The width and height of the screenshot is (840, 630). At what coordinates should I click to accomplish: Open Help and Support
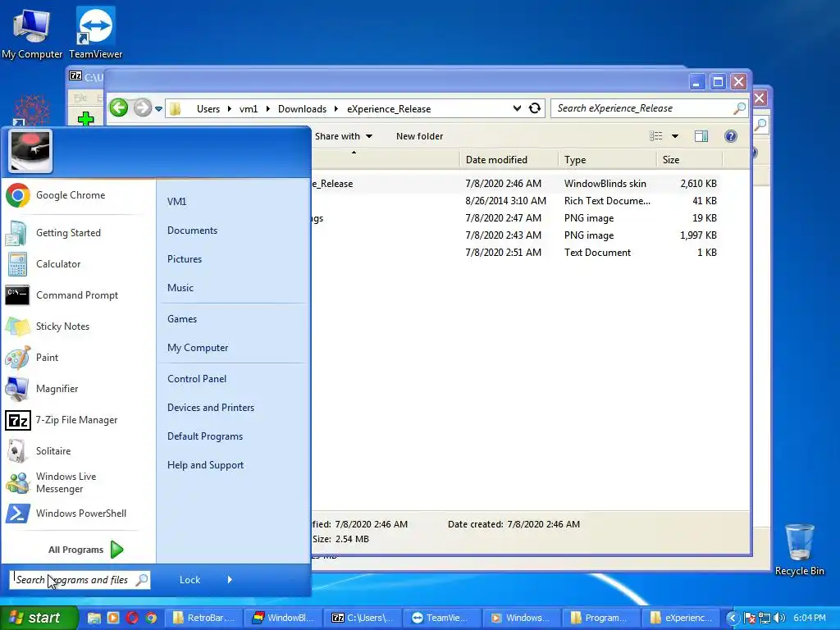[205, 465]
